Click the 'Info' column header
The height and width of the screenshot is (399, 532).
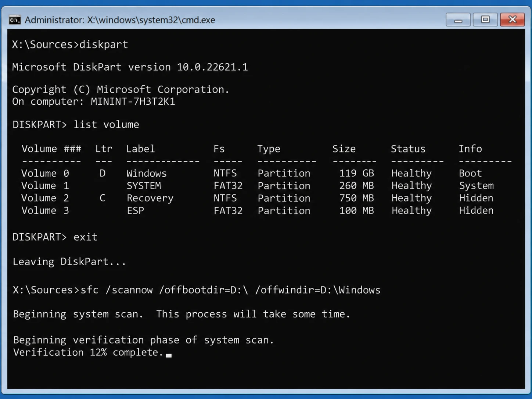(x=470, y=149)
